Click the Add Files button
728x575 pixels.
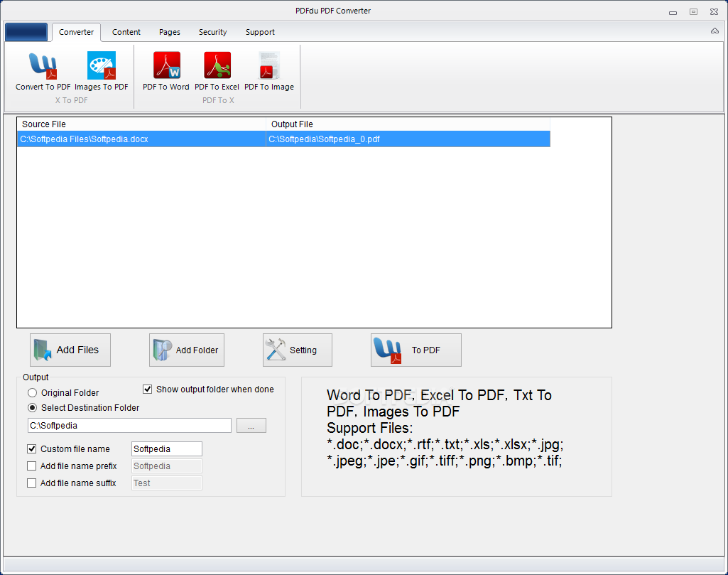[70, 350]
